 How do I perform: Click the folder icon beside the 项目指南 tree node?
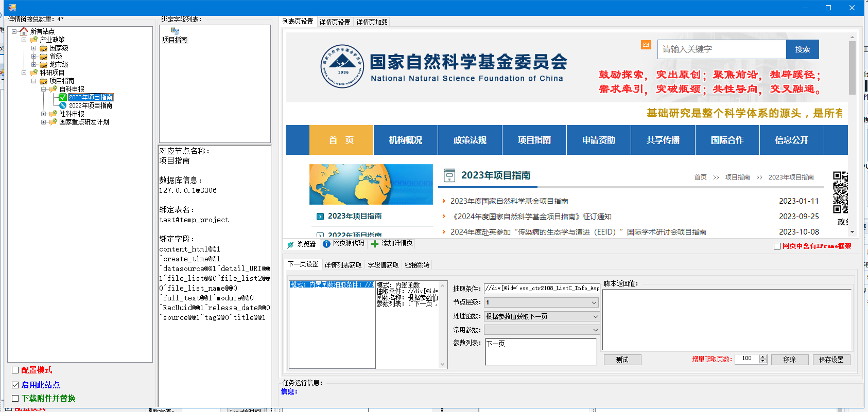(x=44, y=81)
